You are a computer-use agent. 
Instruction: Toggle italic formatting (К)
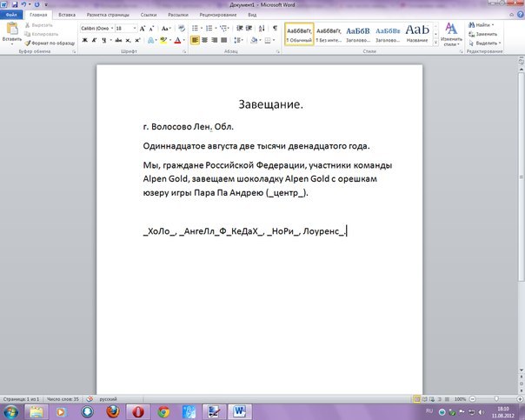pos(94,40)
